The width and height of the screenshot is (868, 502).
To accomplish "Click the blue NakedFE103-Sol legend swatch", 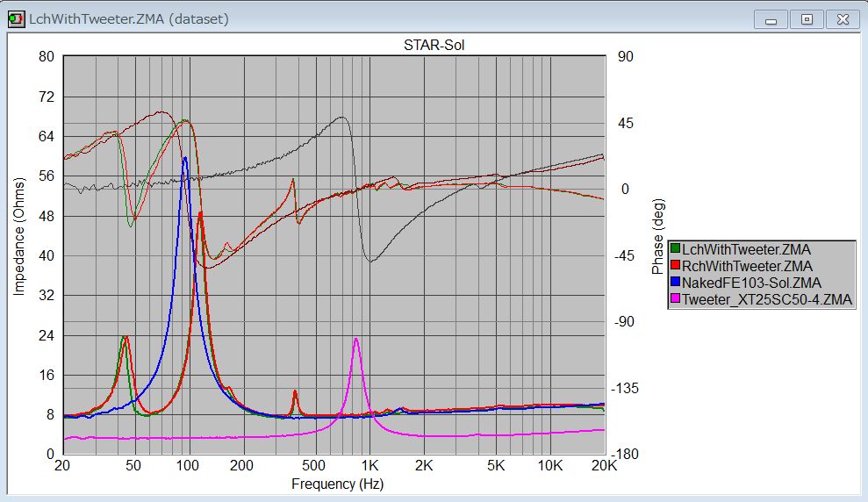I will 676,283.
